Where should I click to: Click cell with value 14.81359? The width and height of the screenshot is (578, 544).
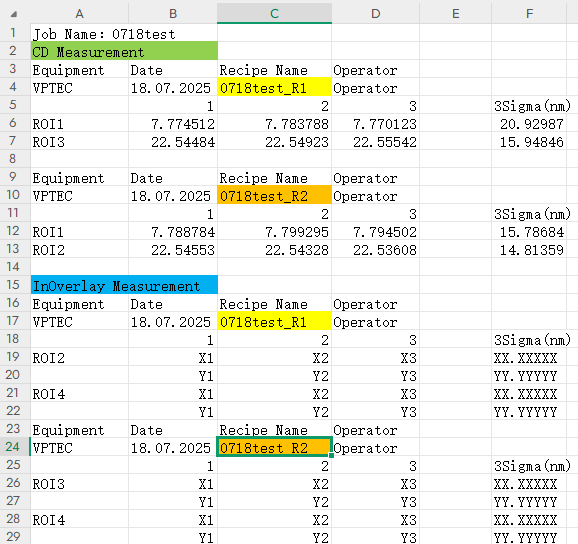pos(529,249)
